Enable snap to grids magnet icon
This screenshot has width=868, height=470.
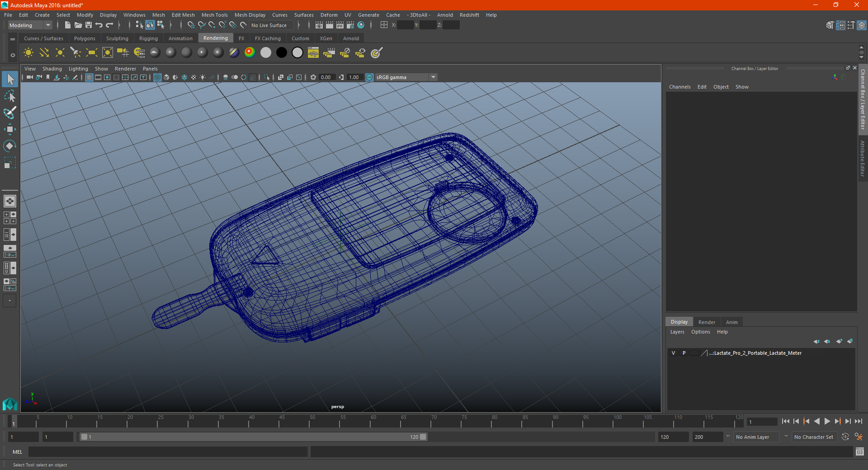click(191, 25)
